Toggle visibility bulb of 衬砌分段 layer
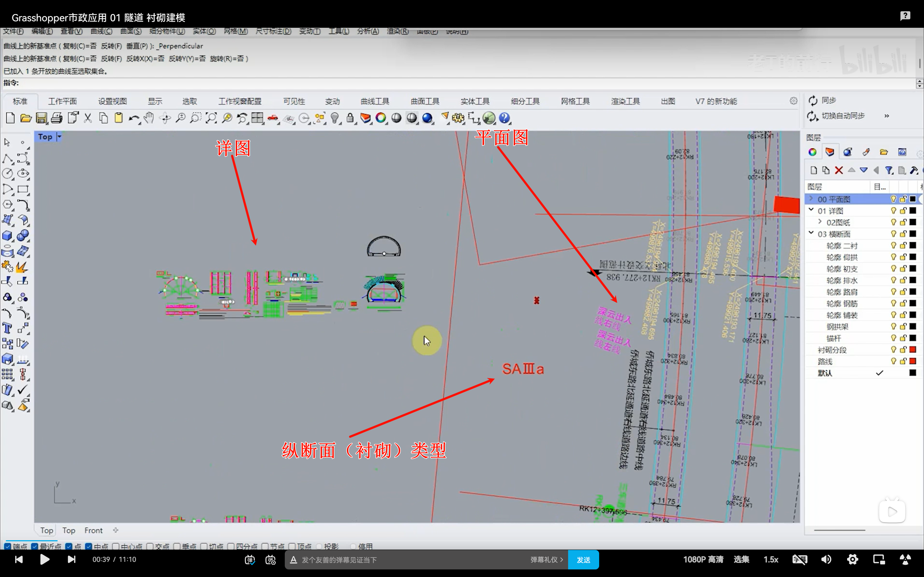 tap(893, 349)
